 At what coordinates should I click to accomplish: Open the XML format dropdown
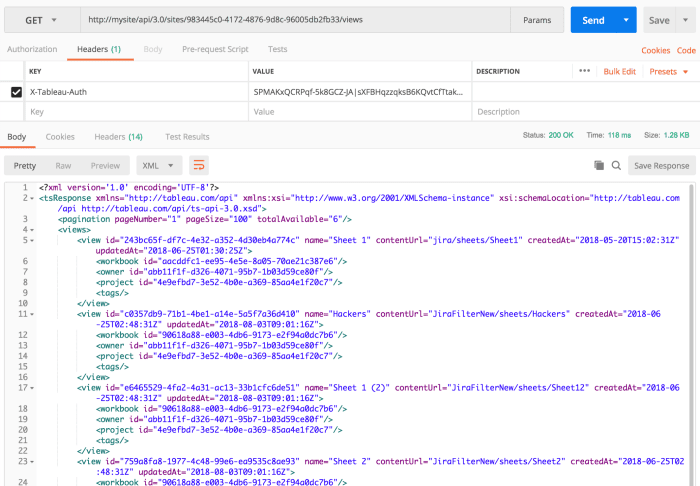(159, 166)
